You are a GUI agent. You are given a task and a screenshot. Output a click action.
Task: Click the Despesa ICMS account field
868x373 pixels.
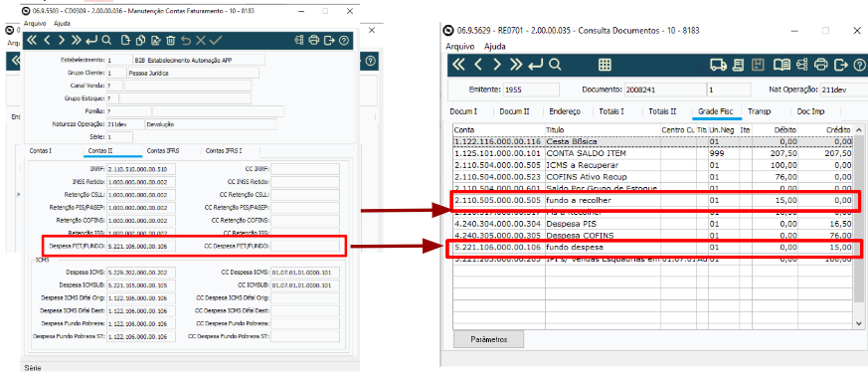click(x=140, y=273)
